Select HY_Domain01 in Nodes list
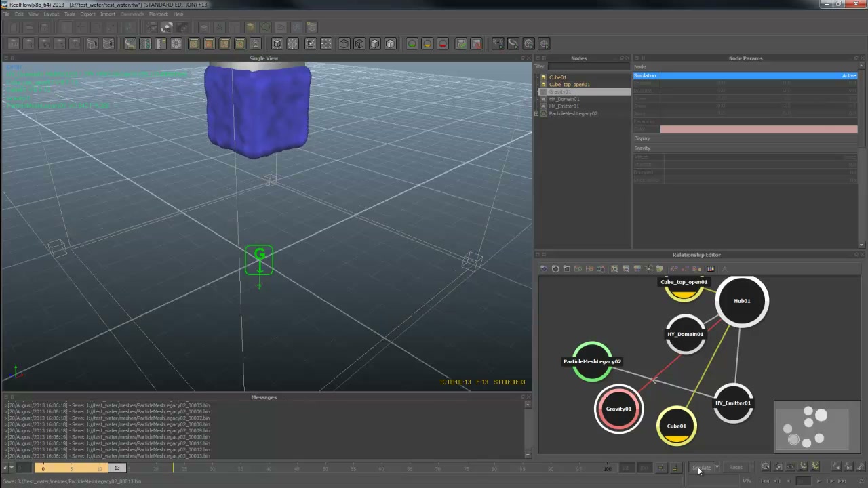This screenshot has width=868, height=488. click(564, 99)
